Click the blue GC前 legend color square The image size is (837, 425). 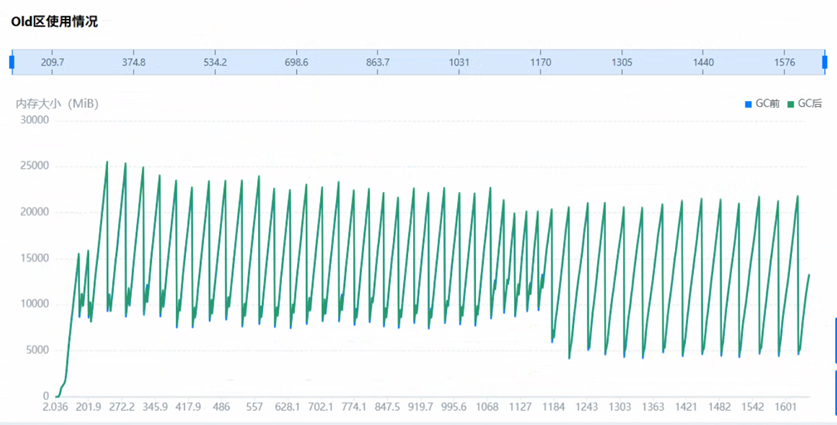click(x=747, y=104)
